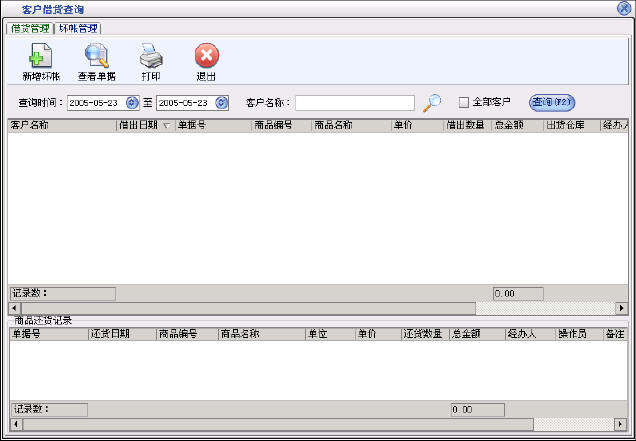The image size is (636, 441).
Task: Sort by the 借出日期 column header
Action: tap(144, 126)
